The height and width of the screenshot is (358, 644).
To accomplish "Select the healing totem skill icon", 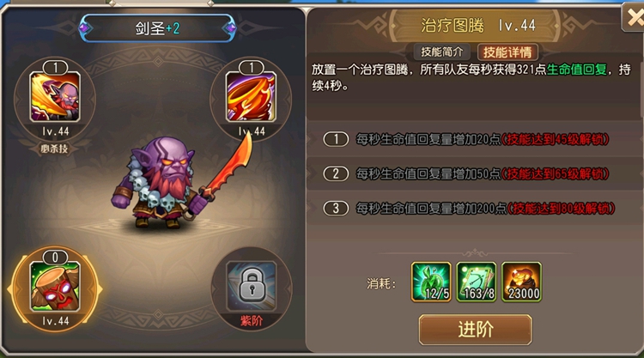I will (55, 287).
